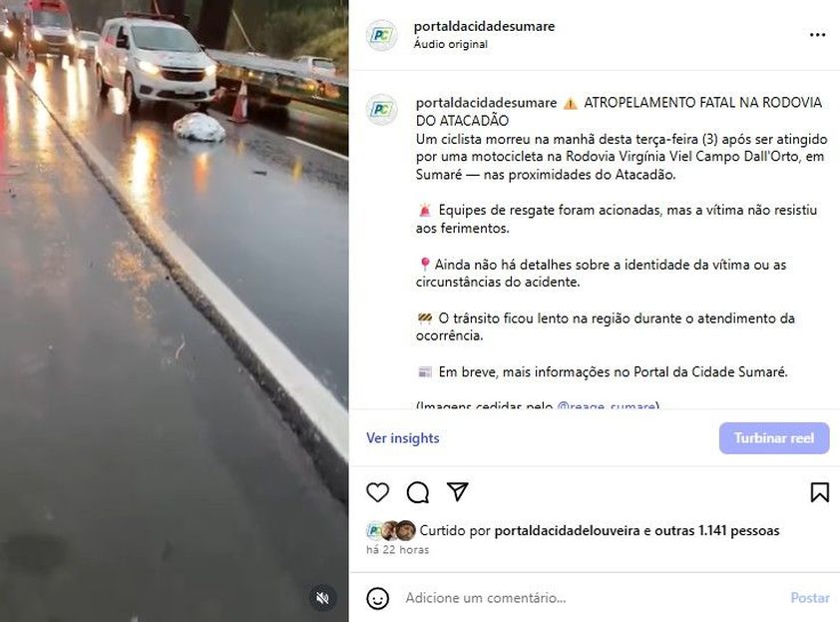The height and width of the screenshot is (622, 840).
Task: Click Ver insights link
Action: coord(403,438)
